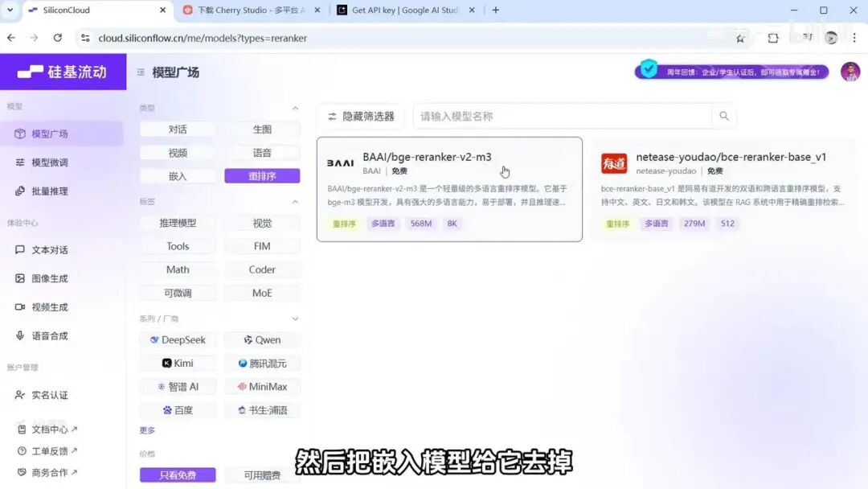868x489 pixels.
Task: Click the model search magnifier icon
Action: tap(724, 116)
